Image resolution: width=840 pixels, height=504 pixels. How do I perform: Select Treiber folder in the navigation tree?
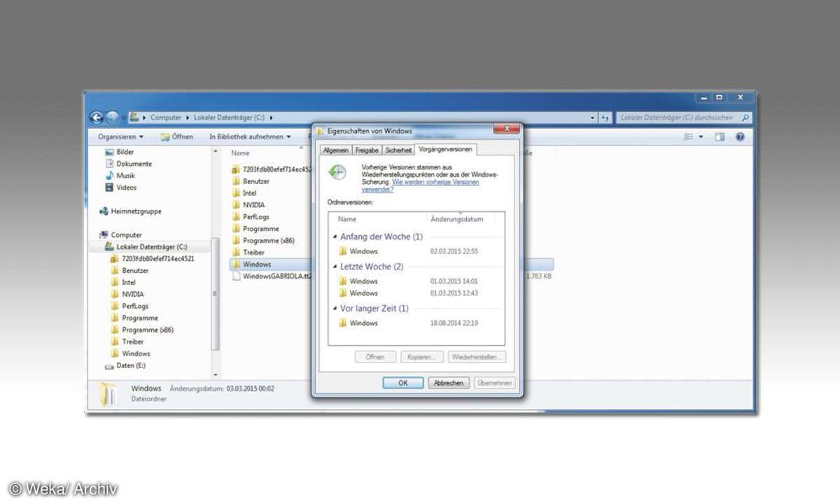(x=128, y=342)
